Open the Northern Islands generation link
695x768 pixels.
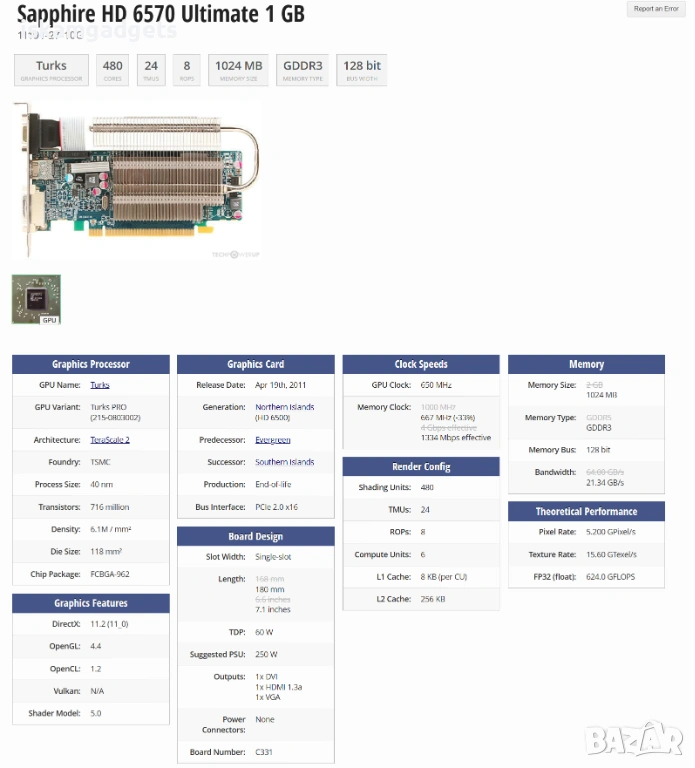click(x=284, y=407)
